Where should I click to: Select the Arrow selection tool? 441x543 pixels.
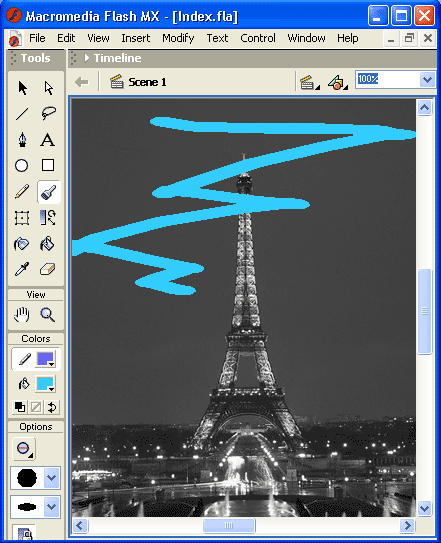[x=22, y=88]
